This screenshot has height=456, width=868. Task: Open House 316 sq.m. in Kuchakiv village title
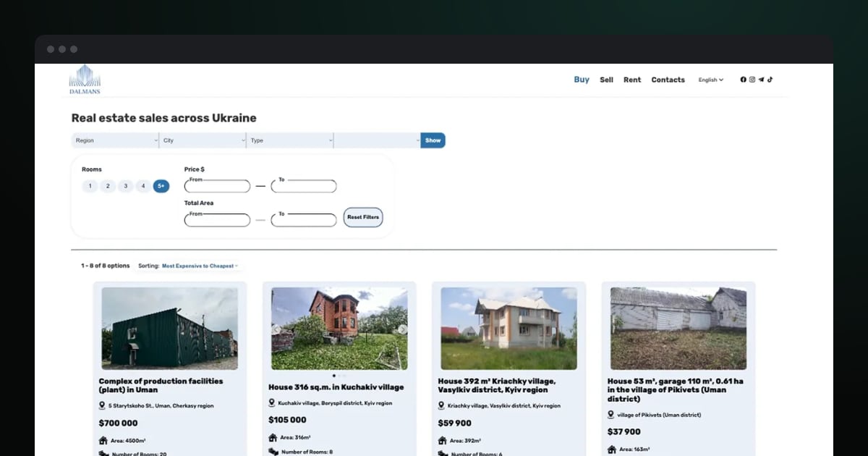pos(336,387)
